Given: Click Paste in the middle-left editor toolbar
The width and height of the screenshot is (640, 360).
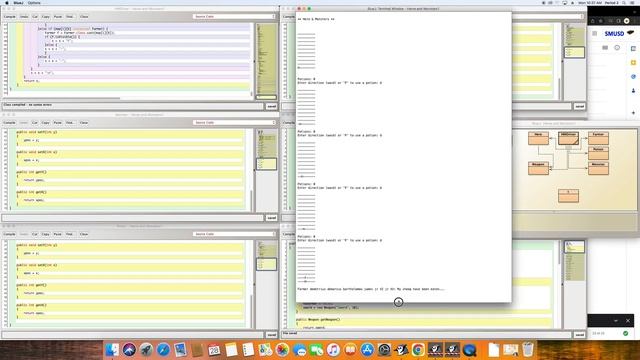Looking at the screenshot, I should coord(58,122).
